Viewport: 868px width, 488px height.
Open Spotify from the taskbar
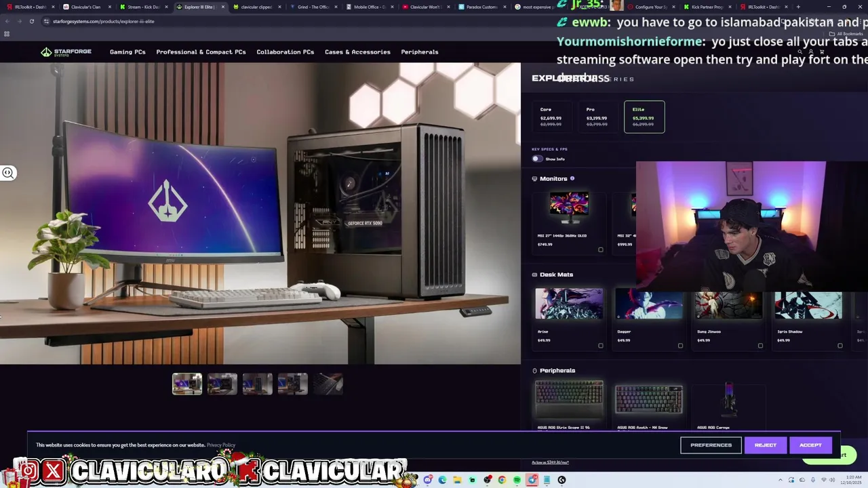[x=517, y=480]
